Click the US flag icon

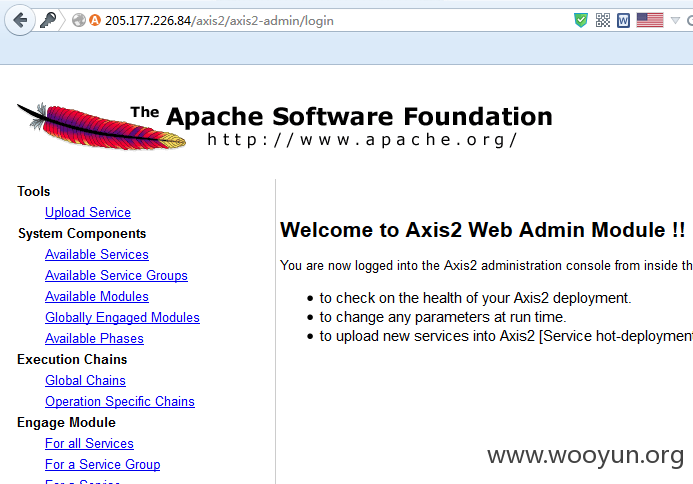coord(650,20)
